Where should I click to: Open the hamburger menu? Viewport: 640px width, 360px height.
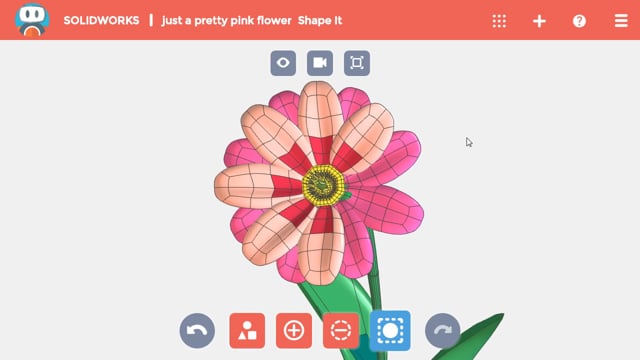click(x=621, y=21)
